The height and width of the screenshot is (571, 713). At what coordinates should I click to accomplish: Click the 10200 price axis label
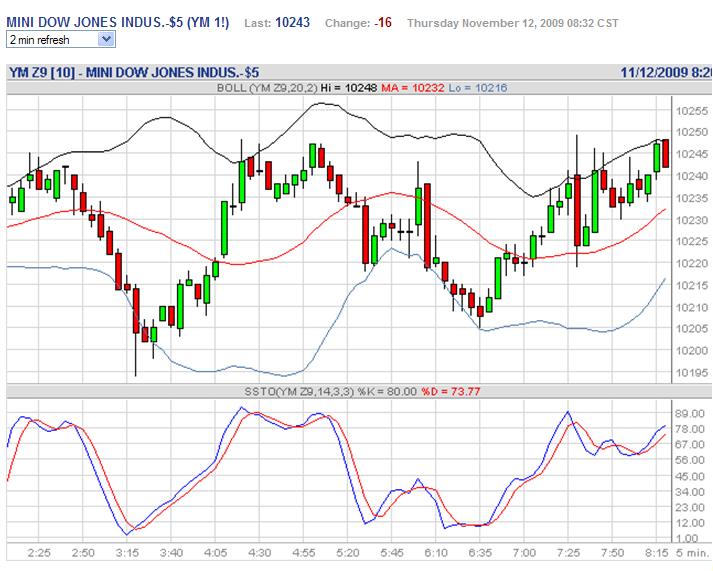[692, 351]
